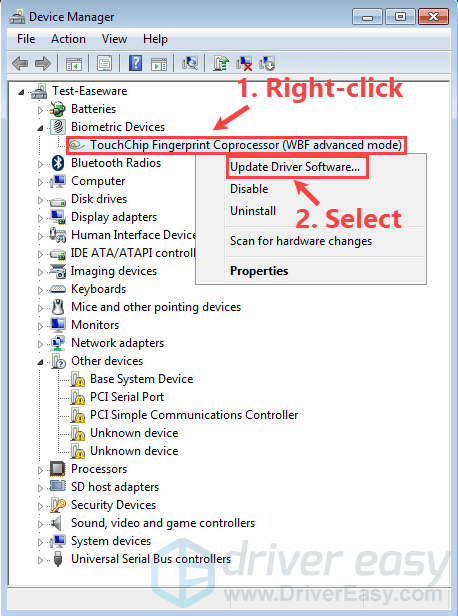Click the Uninstall toolbar icon with red X
Image resolution: width=458 pixels, height=616 pixels.
click(244, 63)
